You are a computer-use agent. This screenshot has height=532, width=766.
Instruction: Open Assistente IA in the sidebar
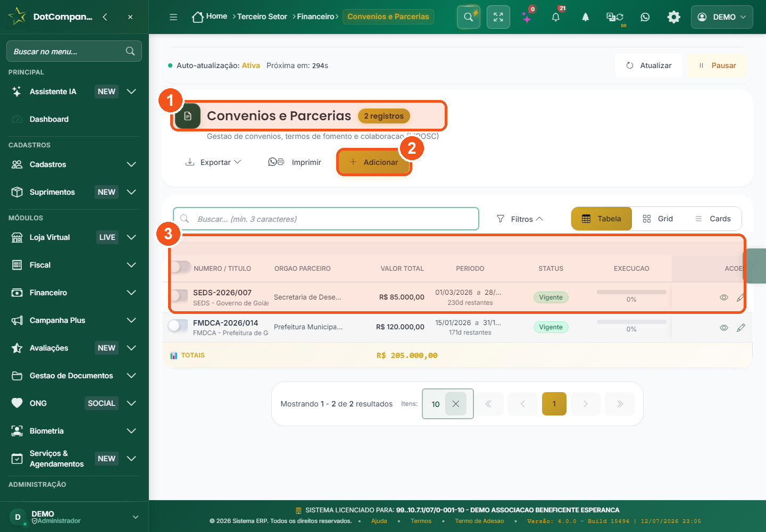(74, 92)
